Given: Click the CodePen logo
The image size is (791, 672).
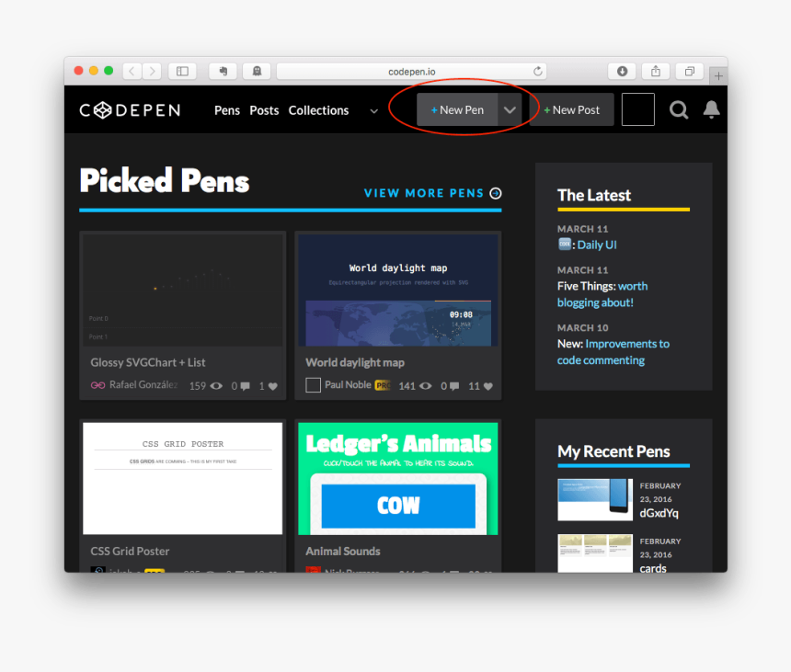Looking at the screenshot, I should [131, 110].
